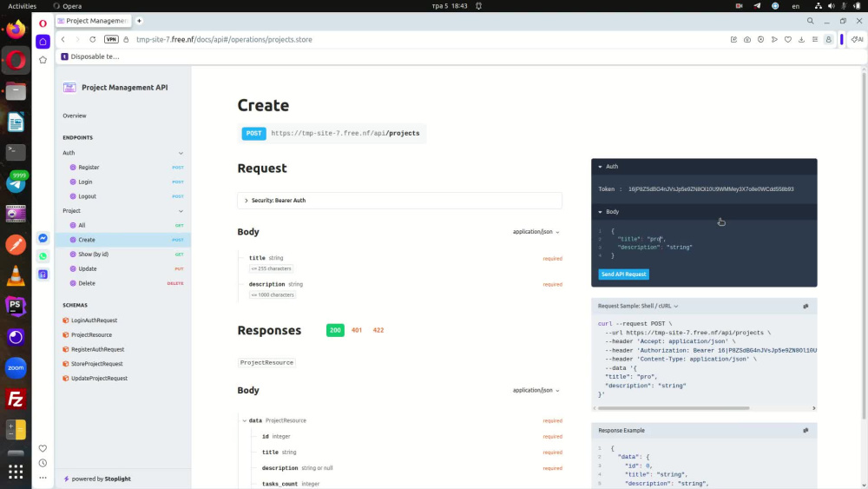The image size is (868, 489).
Task: Open the StoreProjectRequest schema
Action: point(97,363)
